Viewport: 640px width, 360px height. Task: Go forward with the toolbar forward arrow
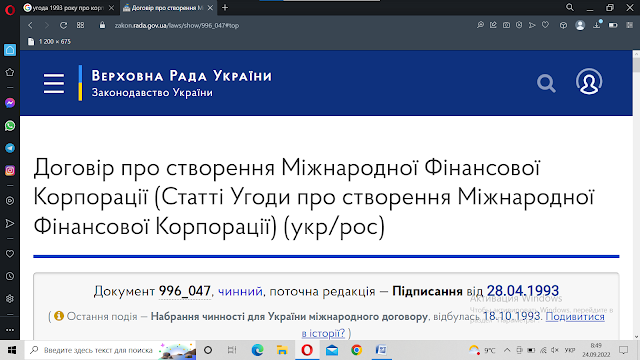coord(47,25)
